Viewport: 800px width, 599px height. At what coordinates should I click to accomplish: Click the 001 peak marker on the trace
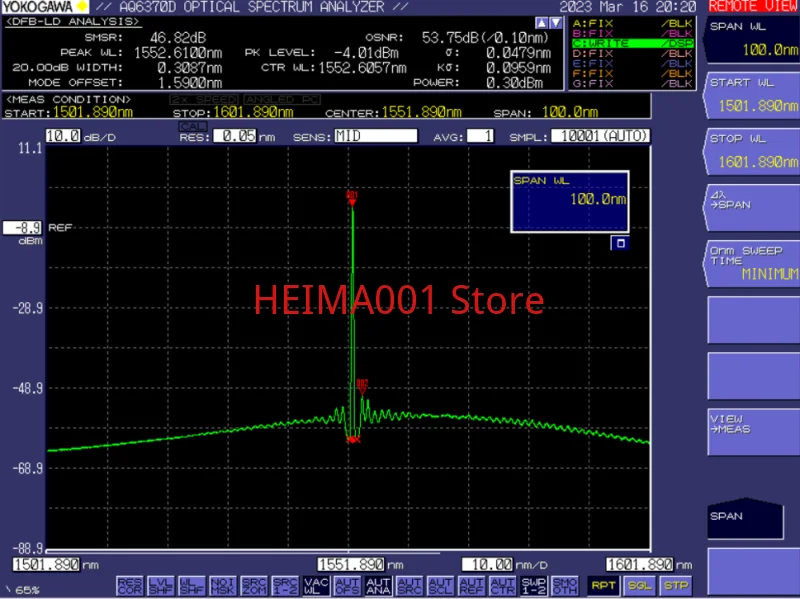352,198
